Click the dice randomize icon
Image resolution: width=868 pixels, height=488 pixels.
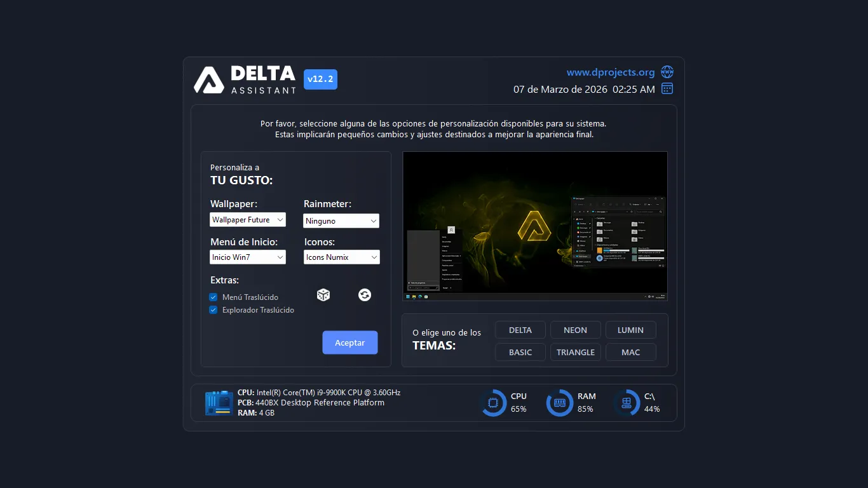(x=323, y=295)
